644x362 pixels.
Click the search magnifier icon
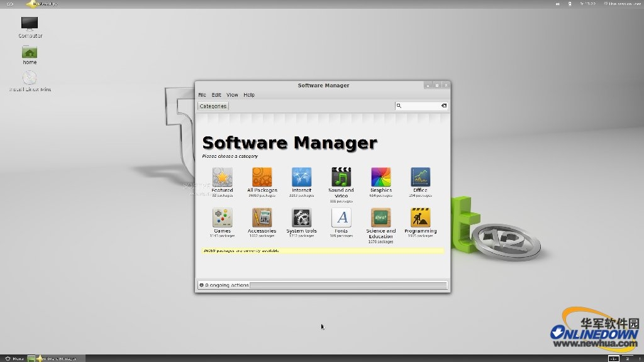(x=398, y=106)
